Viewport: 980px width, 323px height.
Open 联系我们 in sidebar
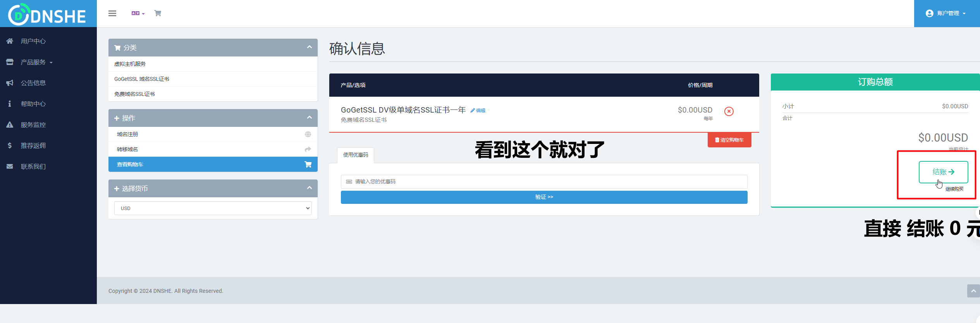(x=33, y=166)
